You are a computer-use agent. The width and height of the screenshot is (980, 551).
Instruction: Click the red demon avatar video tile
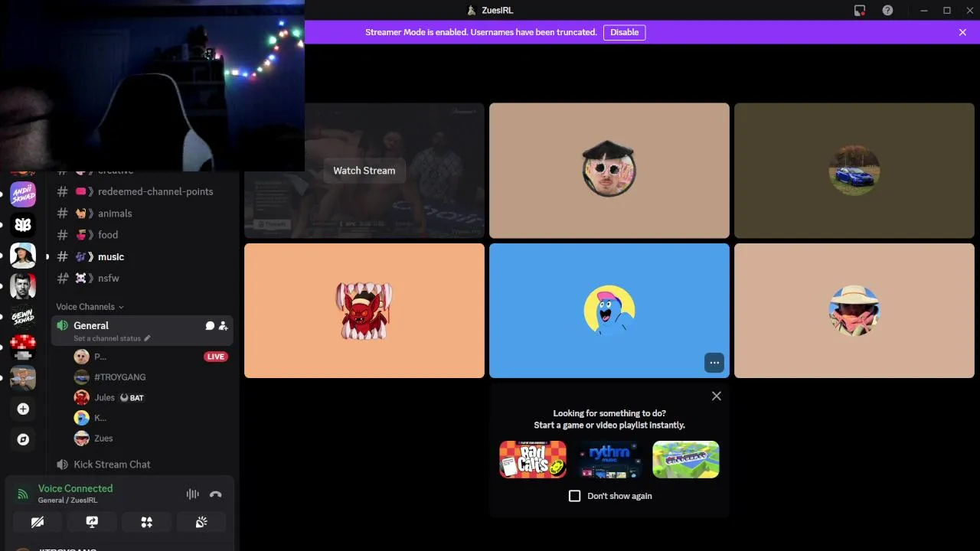(x=364, y=311)
